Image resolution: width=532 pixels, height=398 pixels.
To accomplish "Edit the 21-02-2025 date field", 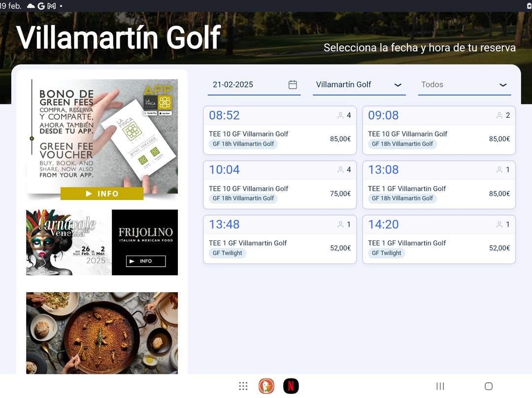I will tap(254, 85).
